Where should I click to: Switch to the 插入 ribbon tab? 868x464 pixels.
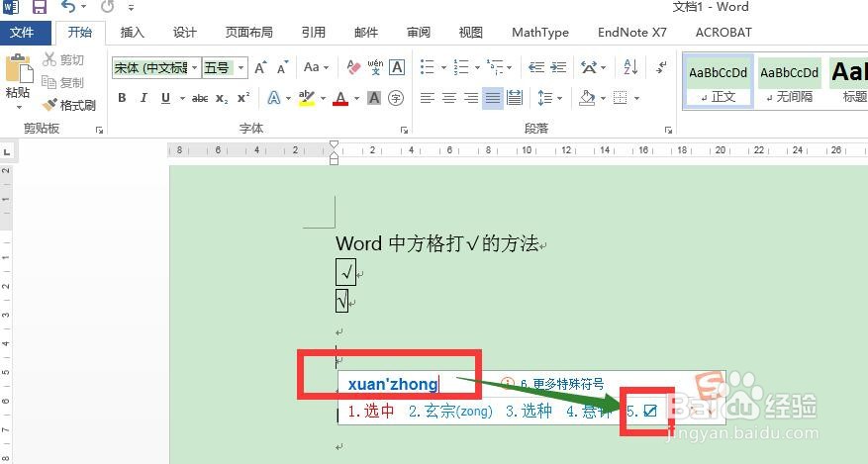click(x=133, y=33)
